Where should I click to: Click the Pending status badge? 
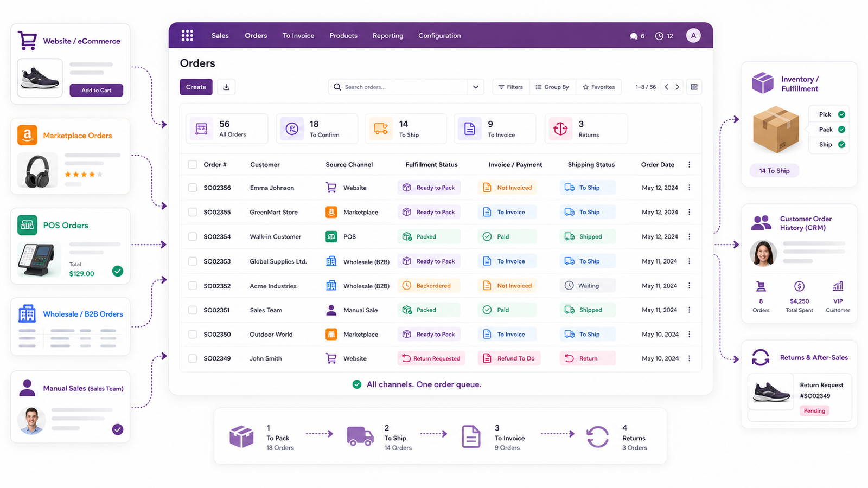(x=814, y=410)
